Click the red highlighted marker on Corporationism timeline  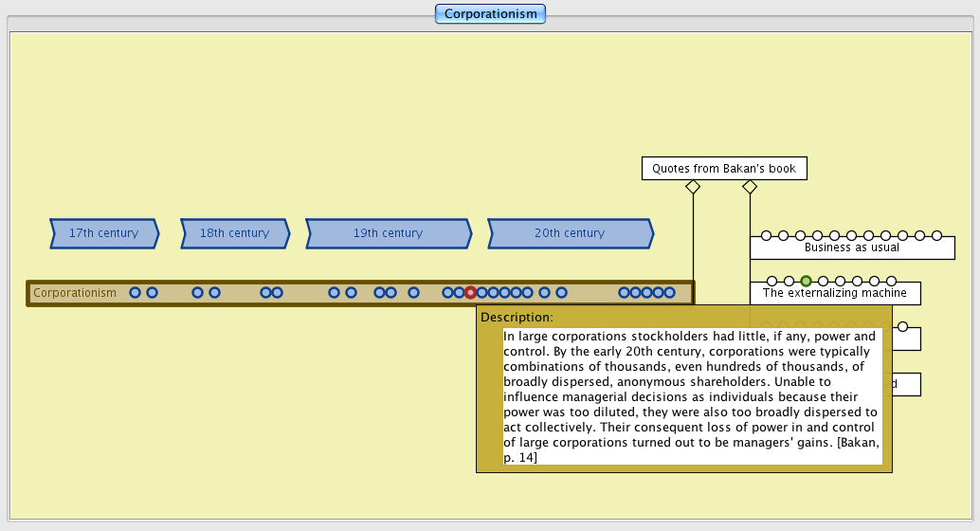[x=470, y=293]
